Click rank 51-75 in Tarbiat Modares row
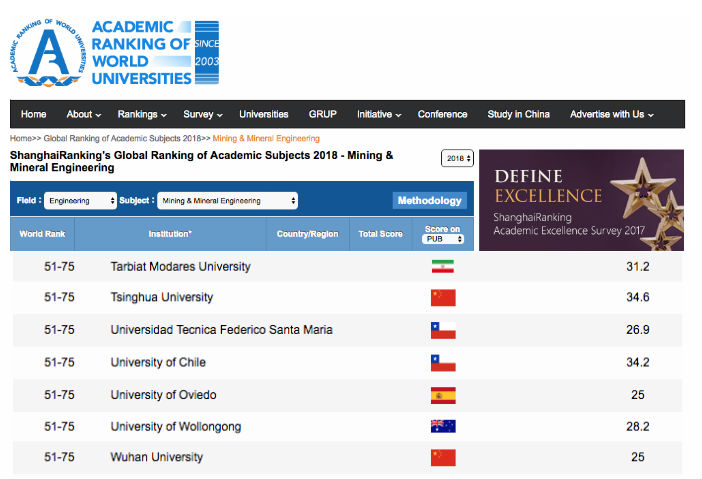The width and height of the screenshot is (702, 479). point(59,267)
